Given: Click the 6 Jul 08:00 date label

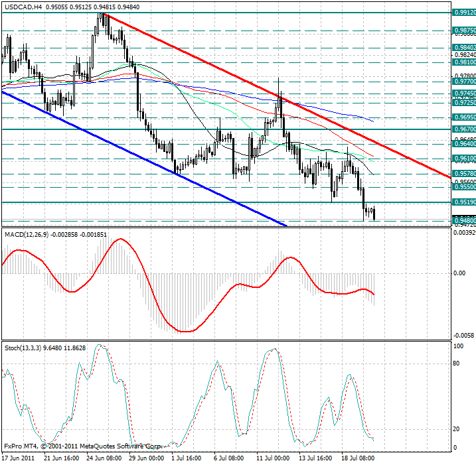Looking at the screenshot, I should tap(228, 458).
